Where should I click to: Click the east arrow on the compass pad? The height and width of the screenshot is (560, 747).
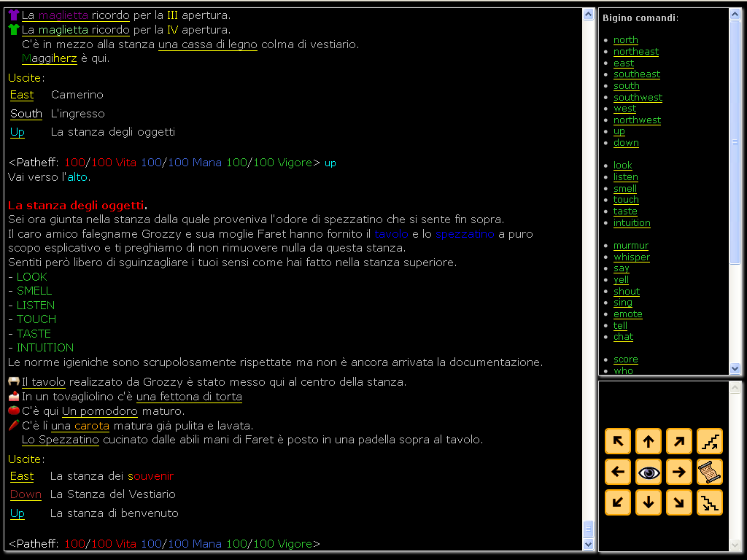click(678, 472)
